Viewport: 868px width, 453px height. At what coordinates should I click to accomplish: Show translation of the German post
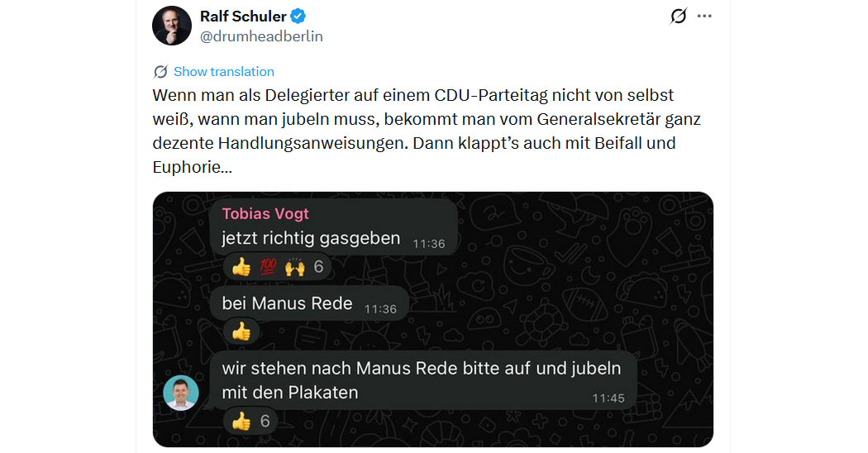pos(223,71)
